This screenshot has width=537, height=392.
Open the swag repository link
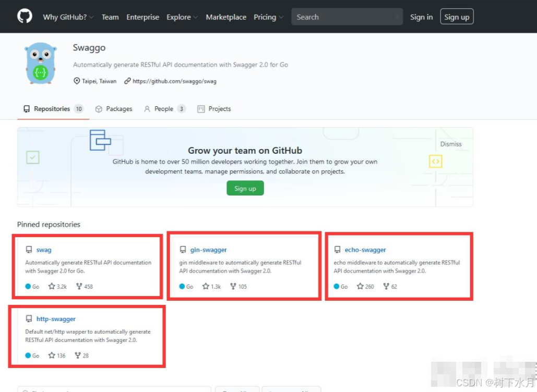44,250
